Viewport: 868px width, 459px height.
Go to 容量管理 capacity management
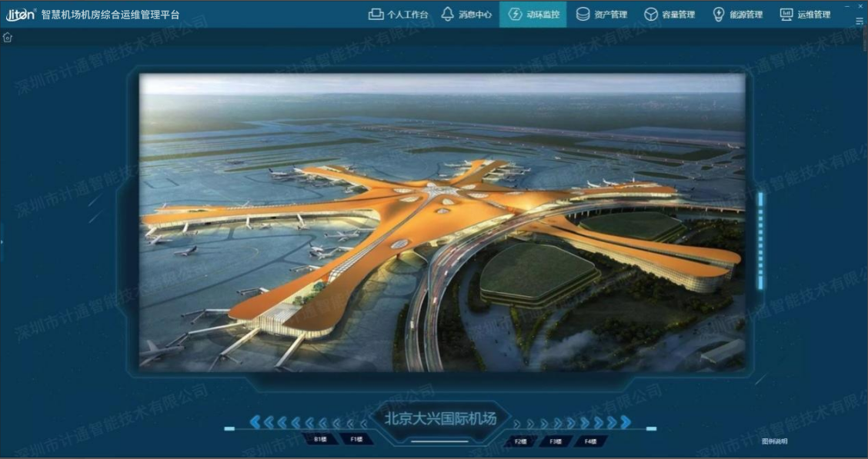tap(669, 15)
